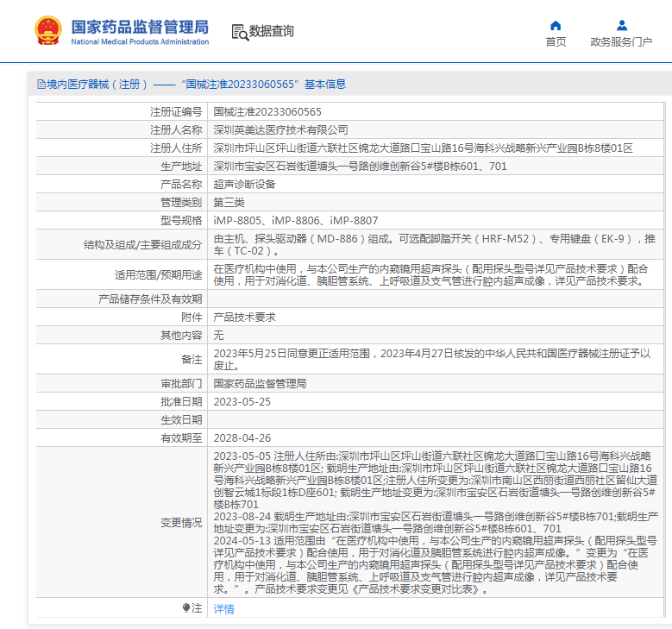
Task: Click the 管理类别 row label
Action: tap(181, 203)
